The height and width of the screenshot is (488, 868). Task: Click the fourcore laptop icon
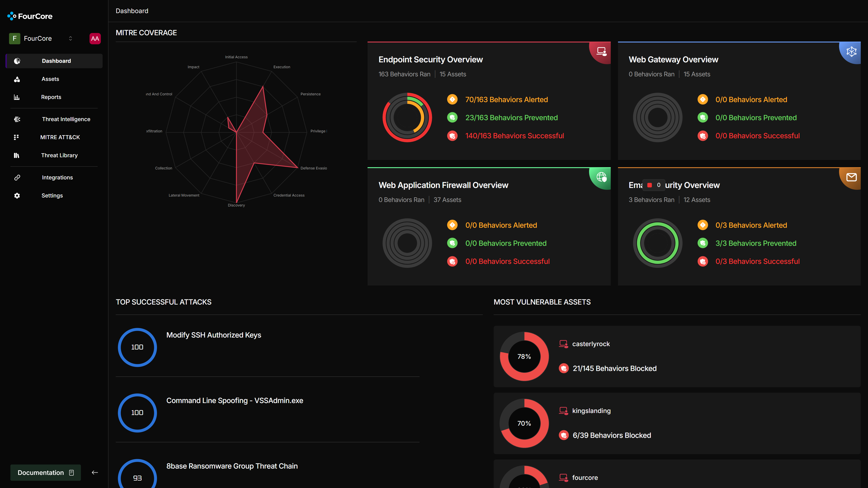(x=563, y=478)
